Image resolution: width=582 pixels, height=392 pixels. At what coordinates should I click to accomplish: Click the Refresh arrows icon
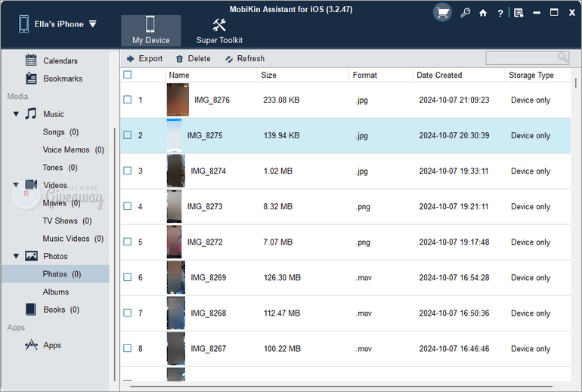pyautogui.click(x=229, y=59)
